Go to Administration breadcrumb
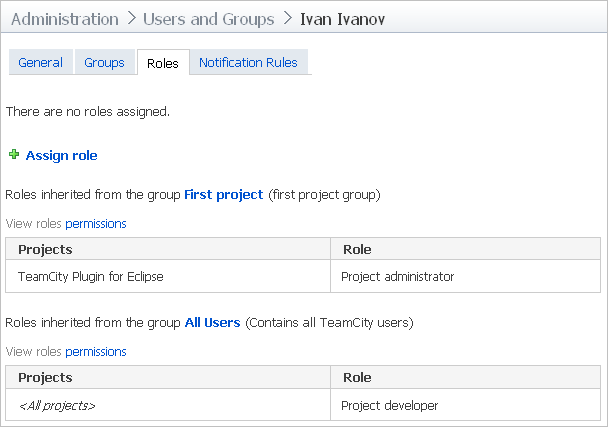608x427 pixels. click(x=65, y=19)
